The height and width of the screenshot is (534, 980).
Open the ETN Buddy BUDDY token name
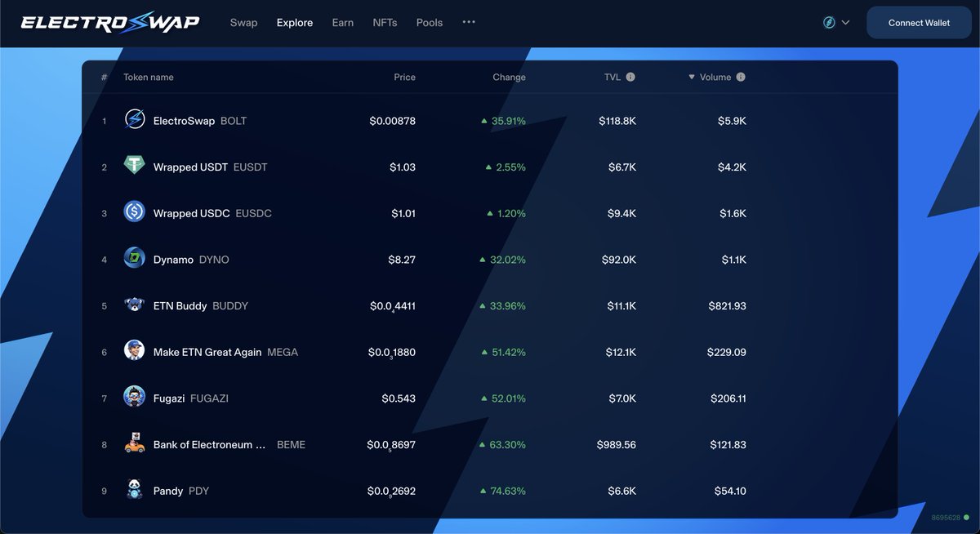201,305
